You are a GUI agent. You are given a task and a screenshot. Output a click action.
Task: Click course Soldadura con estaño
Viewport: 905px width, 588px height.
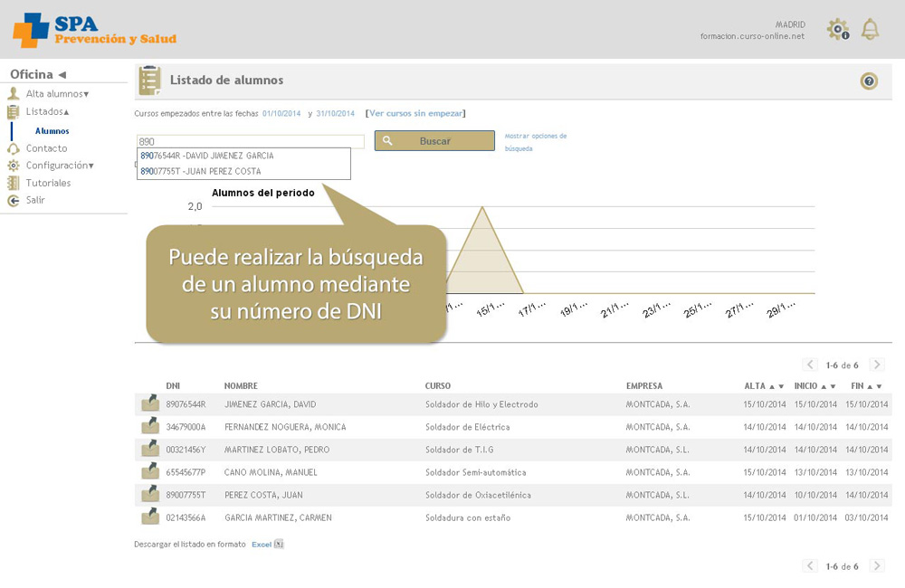pyautogui.click(x=468, y=517)
